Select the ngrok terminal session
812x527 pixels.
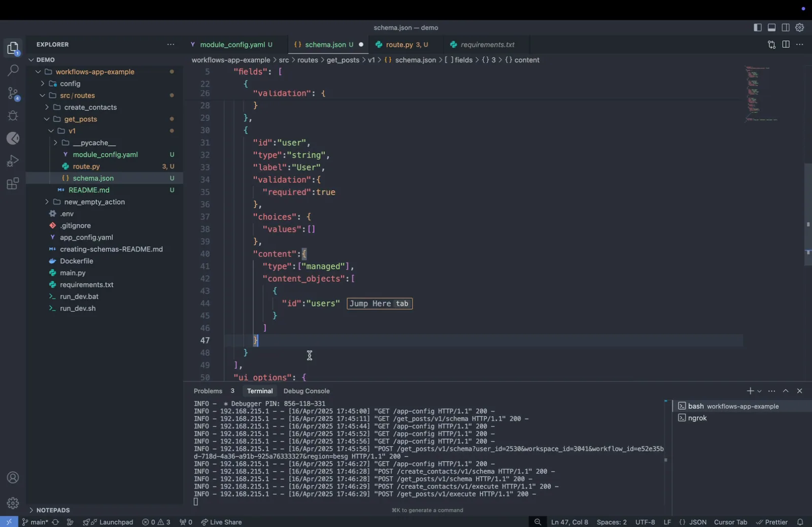(697, 418)
